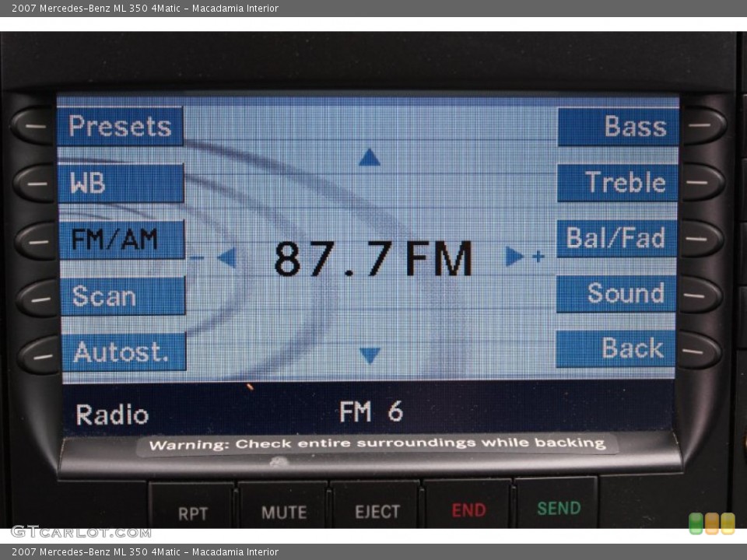Click the bottom photo caption title

click(x=145, y=552)
